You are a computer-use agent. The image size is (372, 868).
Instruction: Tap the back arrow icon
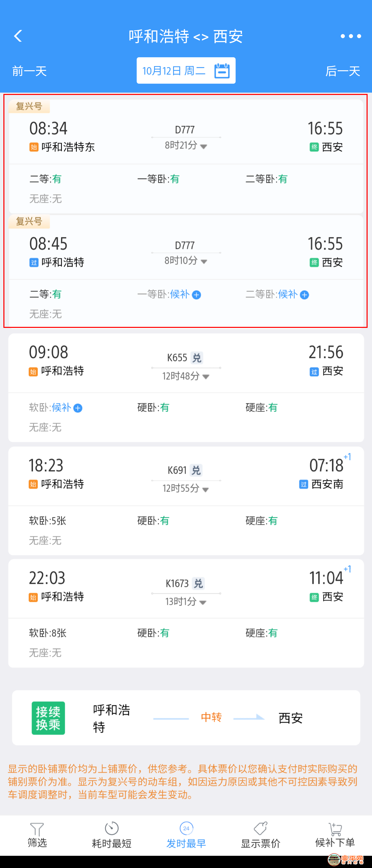click(18, 36)
